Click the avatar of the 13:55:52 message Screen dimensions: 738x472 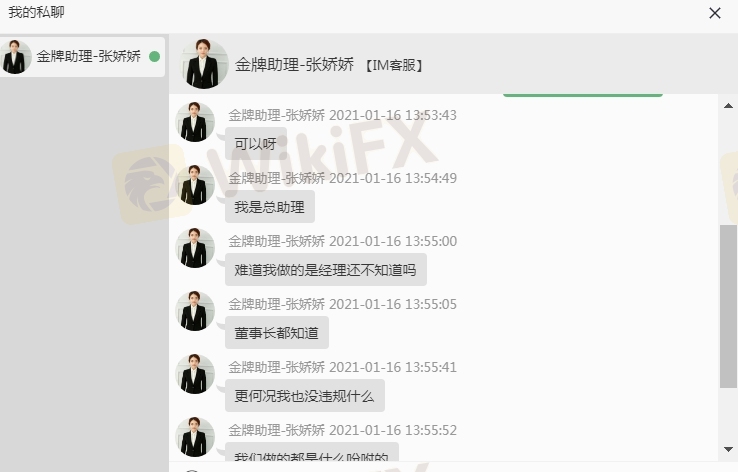coord(195,437)
